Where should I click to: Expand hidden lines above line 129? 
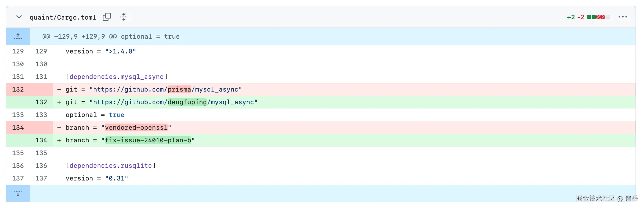point(18,36)
